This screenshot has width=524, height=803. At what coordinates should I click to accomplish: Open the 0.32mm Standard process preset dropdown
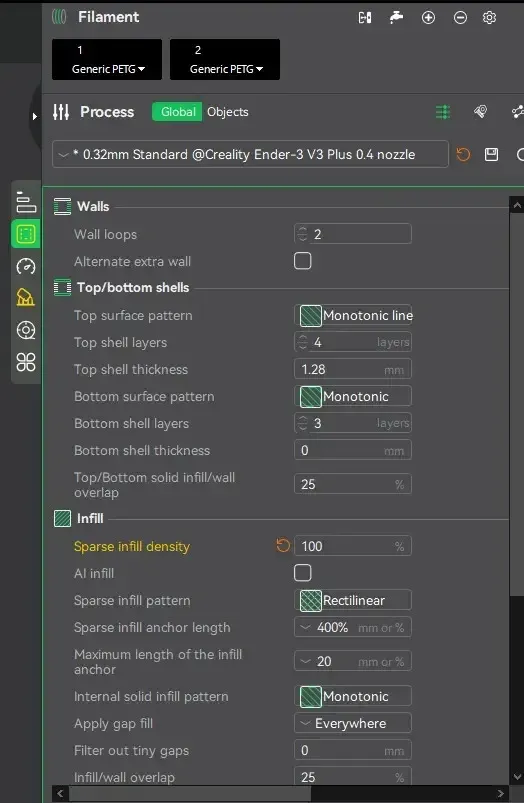point(250,154)
